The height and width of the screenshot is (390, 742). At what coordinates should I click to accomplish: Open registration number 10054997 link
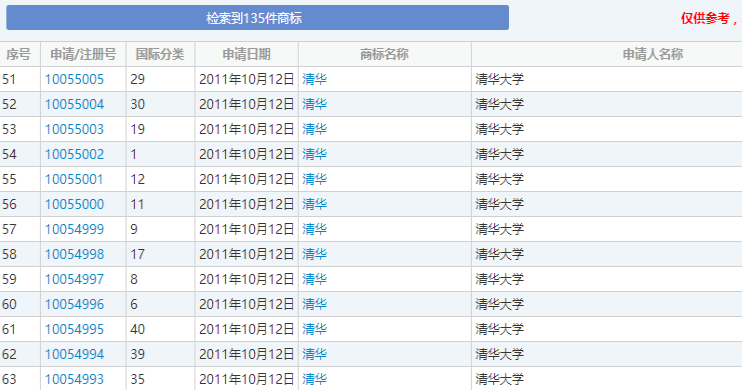74,279
